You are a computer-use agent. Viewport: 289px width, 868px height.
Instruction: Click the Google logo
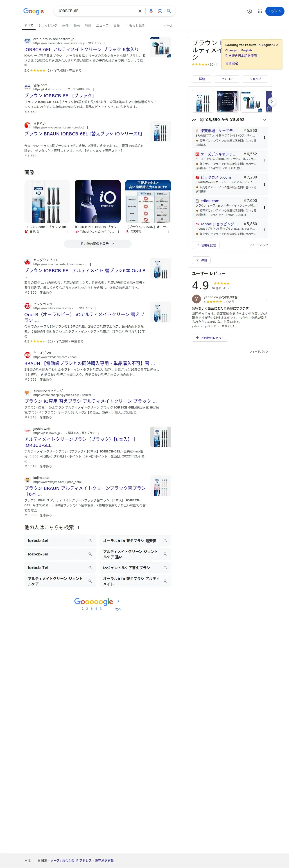[x=34, y=11]
